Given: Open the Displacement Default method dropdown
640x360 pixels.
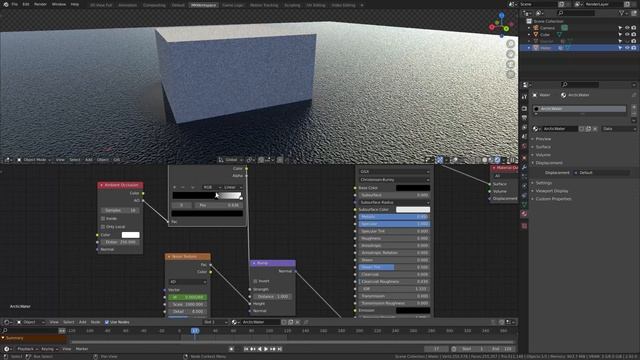Looking at the screenshot, I should (x=601, y=173).
